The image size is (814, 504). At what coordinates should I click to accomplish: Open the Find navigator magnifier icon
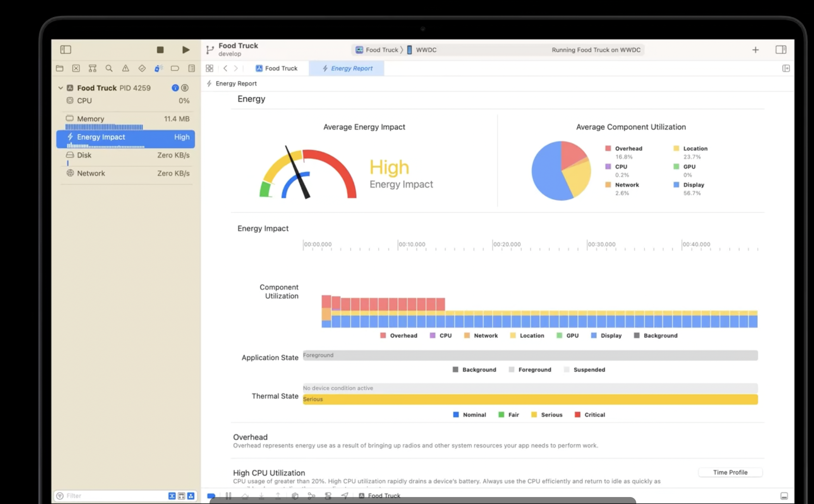pos(109,69)
